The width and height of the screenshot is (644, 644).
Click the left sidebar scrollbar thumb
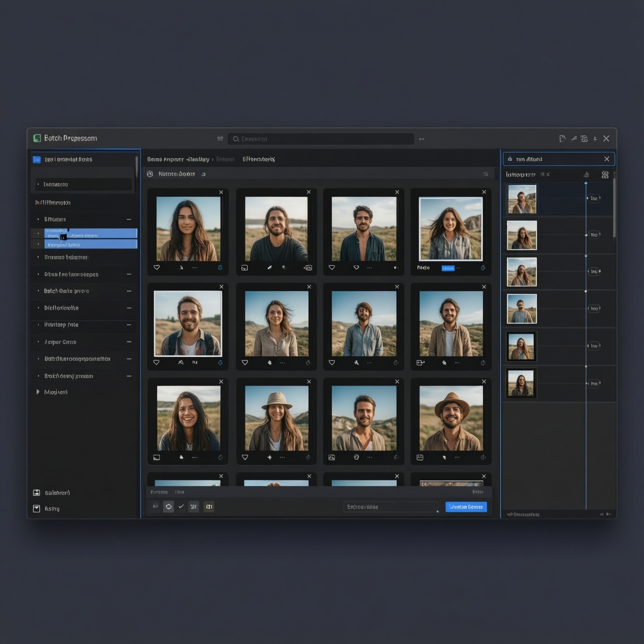tap(137, 166)
